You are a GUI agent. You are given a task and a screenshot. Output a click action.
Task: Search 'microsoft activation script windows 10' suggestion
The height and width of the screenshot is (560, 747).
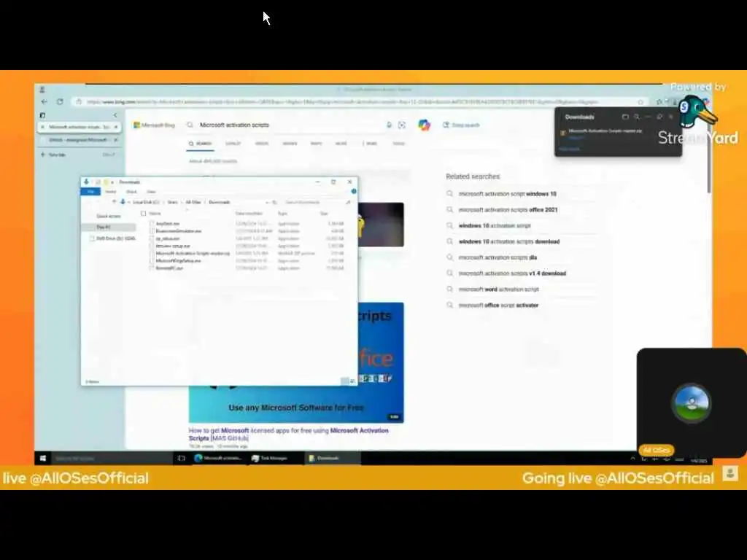[x=508, y=194]
